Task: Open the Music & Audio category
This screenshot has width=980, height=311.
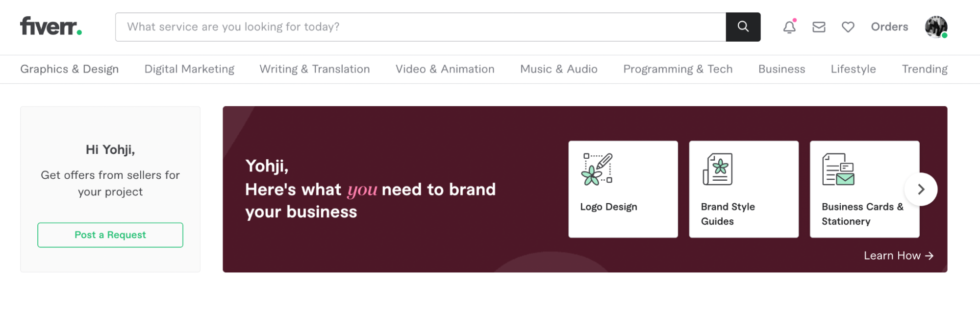Action: click(559, 69)
